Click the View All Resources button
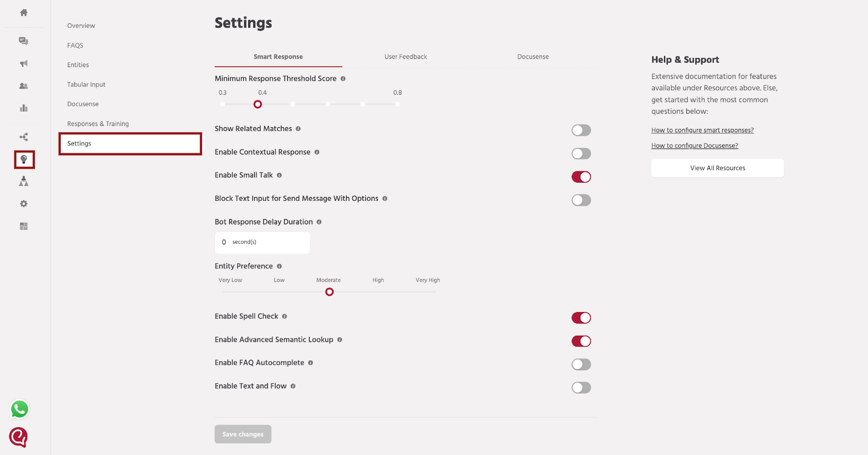Image resolution: width=868 pixels, height=455 pixels. 717,168
